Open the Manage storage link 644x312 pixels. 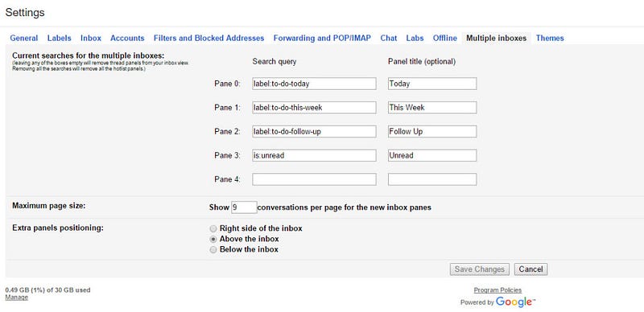(x=16, y=298)
